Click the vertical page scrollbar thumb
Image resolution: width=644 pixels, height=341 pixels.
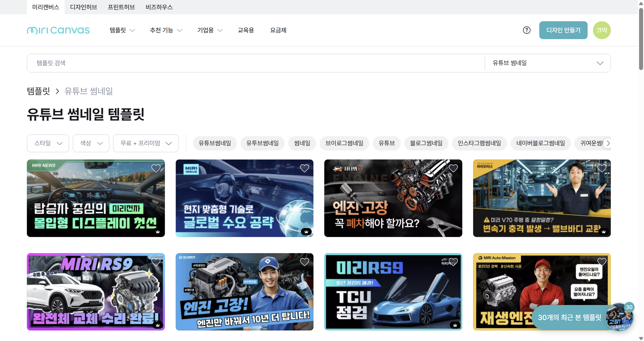click(641, 39)
